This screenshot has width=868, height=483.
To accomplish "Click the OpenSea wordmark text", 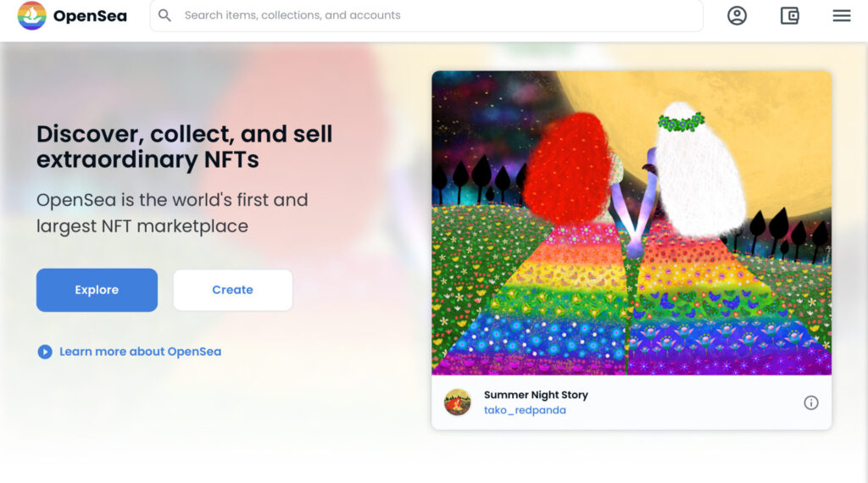I will tap(90, 16).
